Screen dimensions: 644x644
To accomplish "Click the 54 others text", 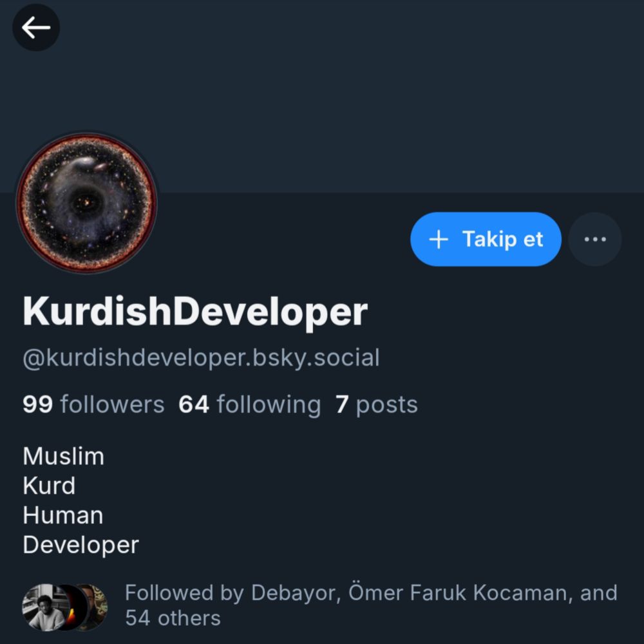I will [x=173, y=618].
